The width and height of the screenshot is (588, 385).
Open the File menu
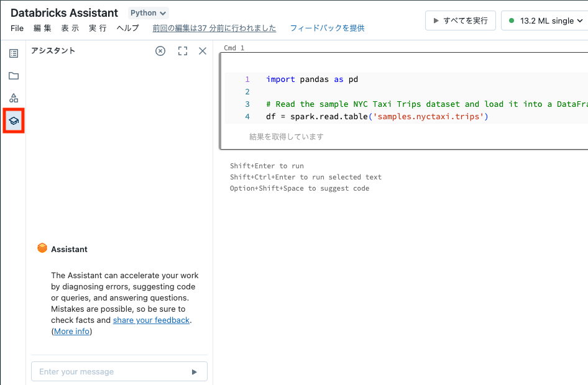16,28
